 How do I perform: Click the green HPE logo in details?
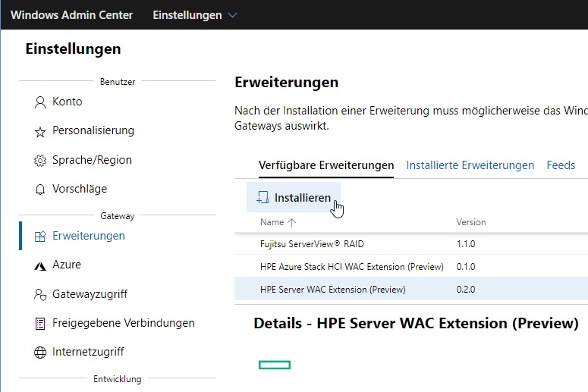(275, 365)
